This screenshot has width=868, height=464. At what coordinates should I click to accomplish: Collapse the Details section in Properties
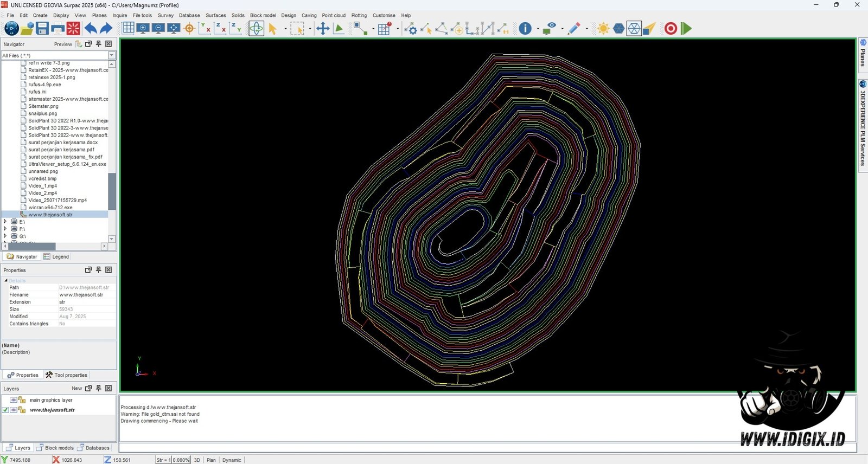click(6, 280)
